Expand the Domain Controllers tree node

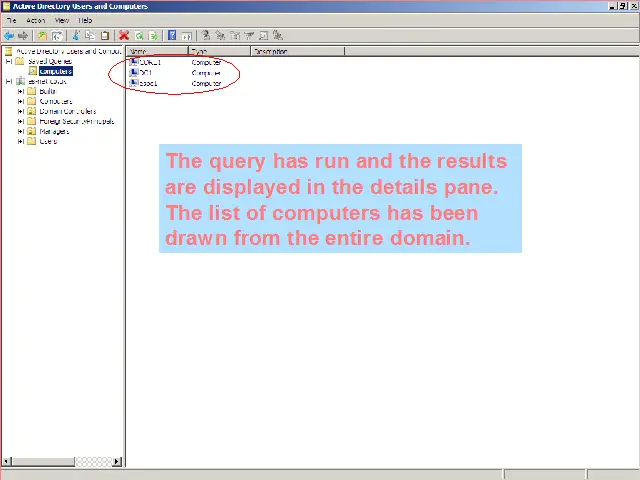21,111
